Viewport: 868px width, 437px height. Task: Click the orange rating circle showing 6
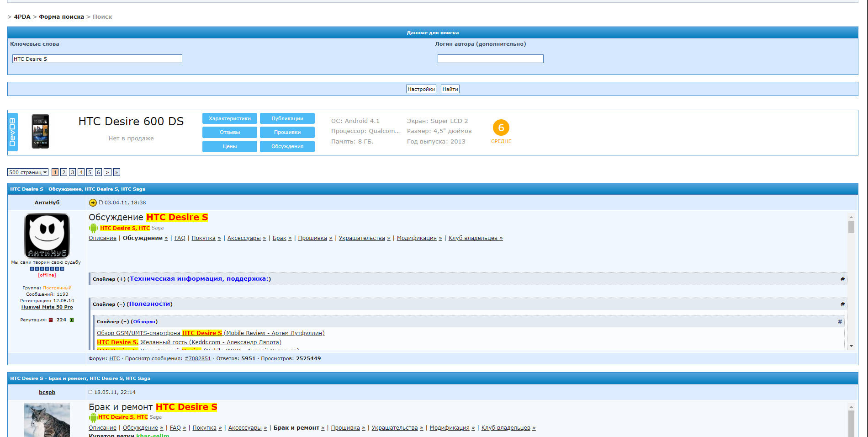tap(501, 128)
